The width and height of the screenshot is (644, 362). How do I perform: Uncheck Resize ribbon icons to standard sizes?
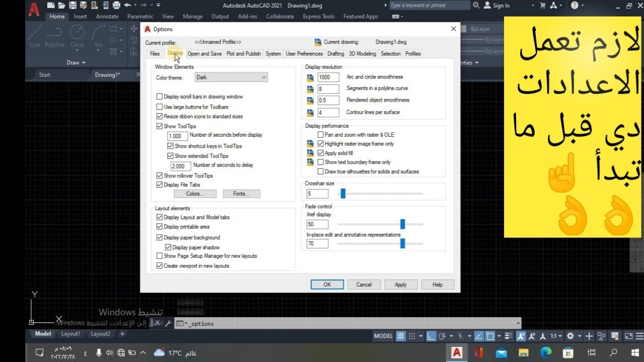click(x=159, y=116)
